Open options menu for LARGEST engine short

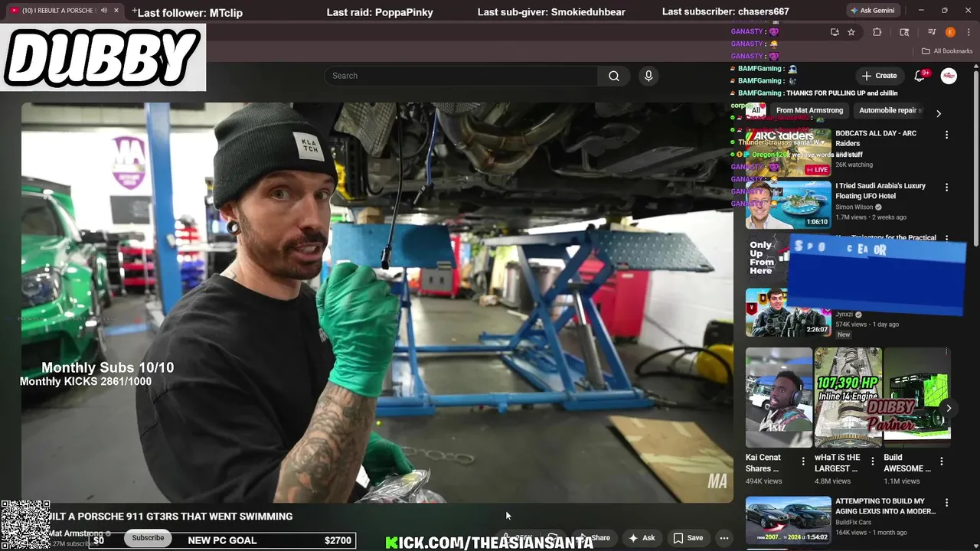[872, 461]
